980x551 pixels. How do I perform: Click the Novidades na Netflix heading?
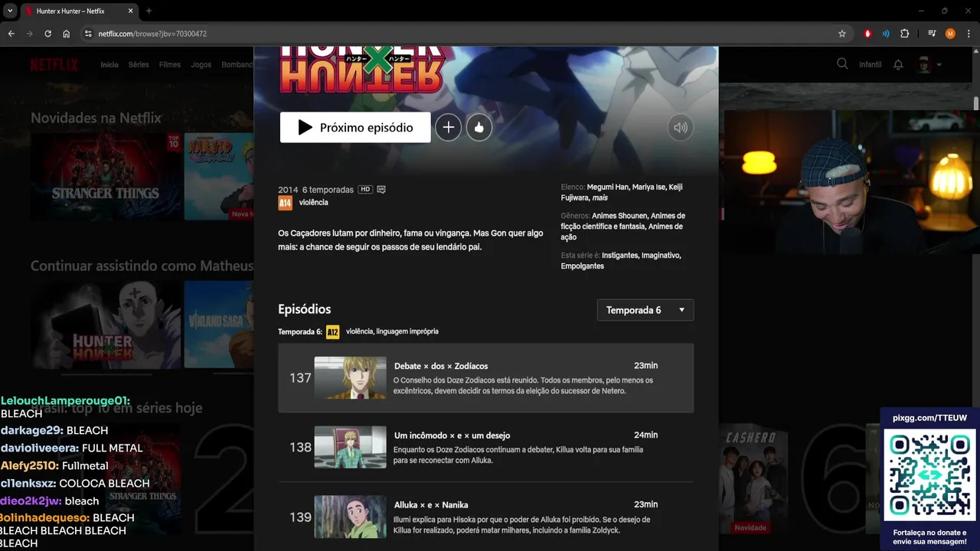96,118
